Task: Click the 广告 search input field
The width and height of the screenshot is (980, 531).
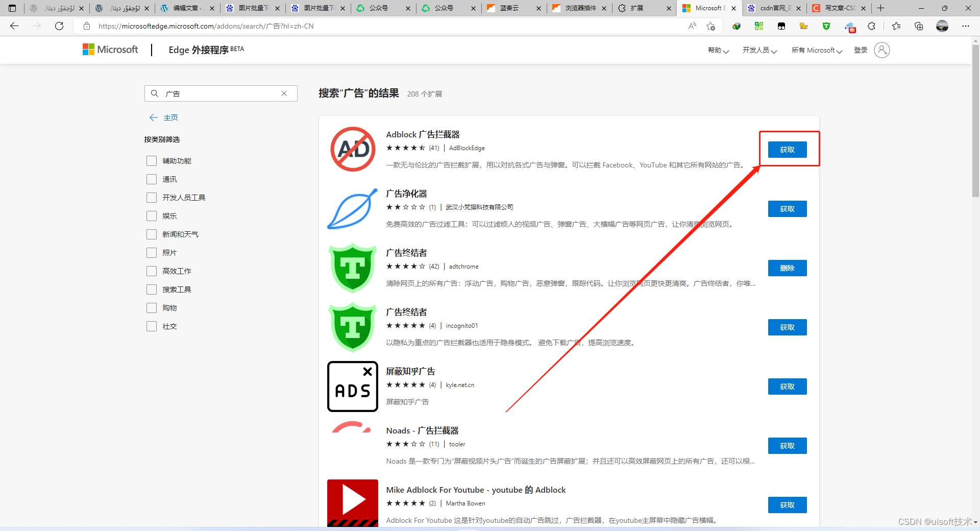Action: point(220,93)
